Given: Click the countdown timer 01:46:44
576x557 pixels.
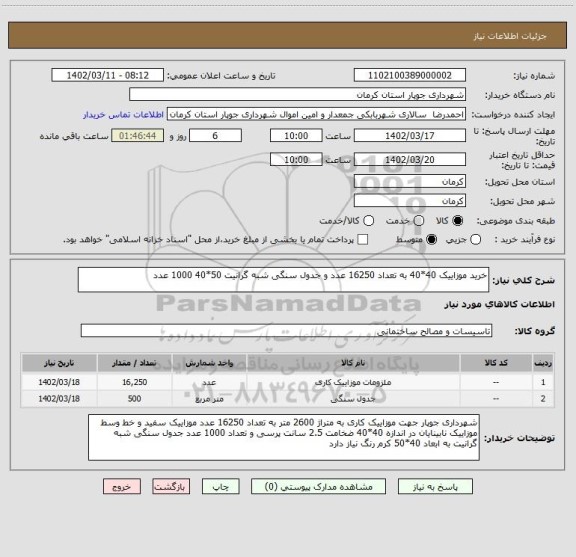Looking at the screenshot, I should click(138, 136).
